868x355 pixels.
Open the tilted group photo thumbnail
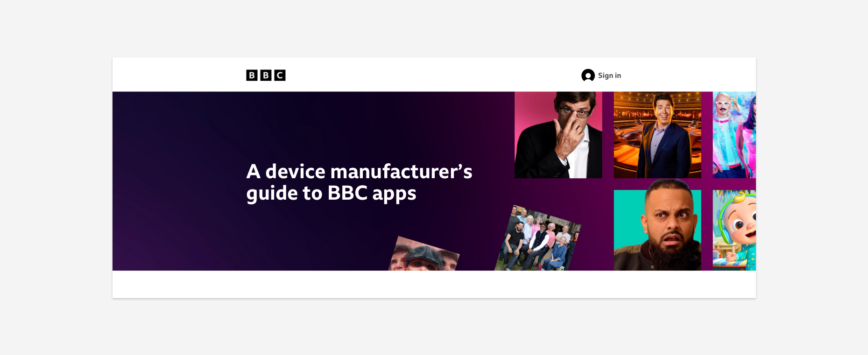point(538,238)
